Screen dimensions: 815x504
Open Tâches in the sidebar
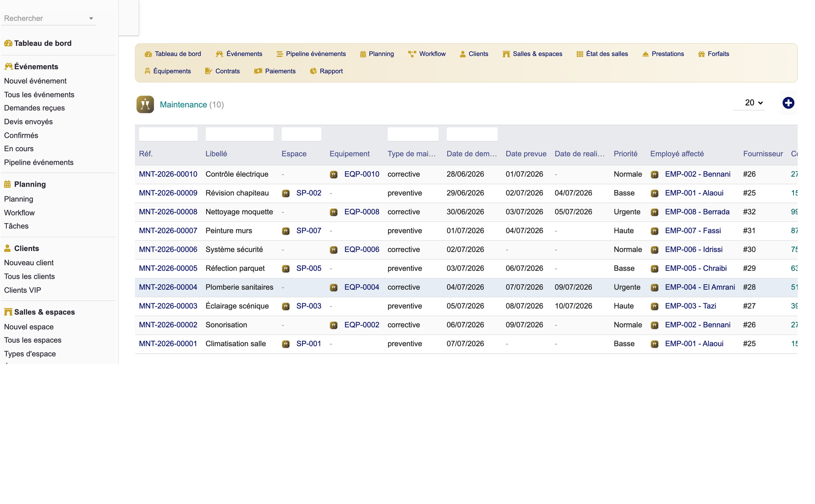click(16, 226)
